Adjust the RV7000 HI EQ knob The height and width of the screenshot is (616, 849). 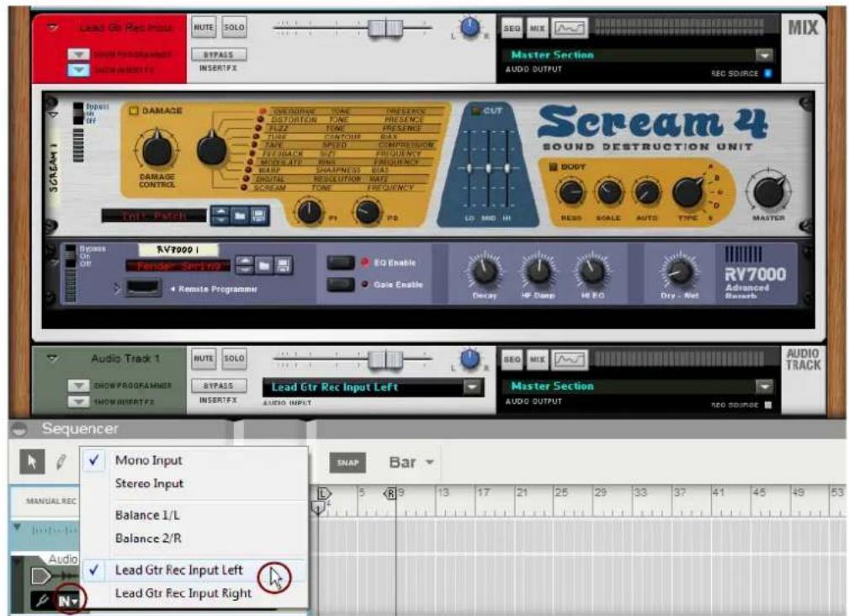click(x=592, y=271)
